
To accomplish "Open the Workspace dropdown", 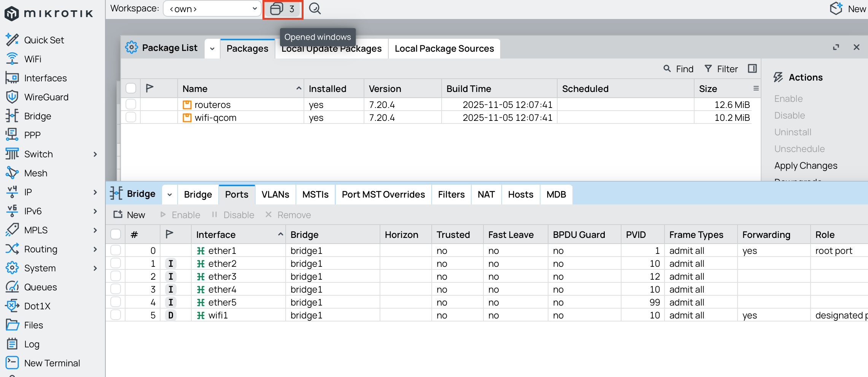I will coord(212,9).
